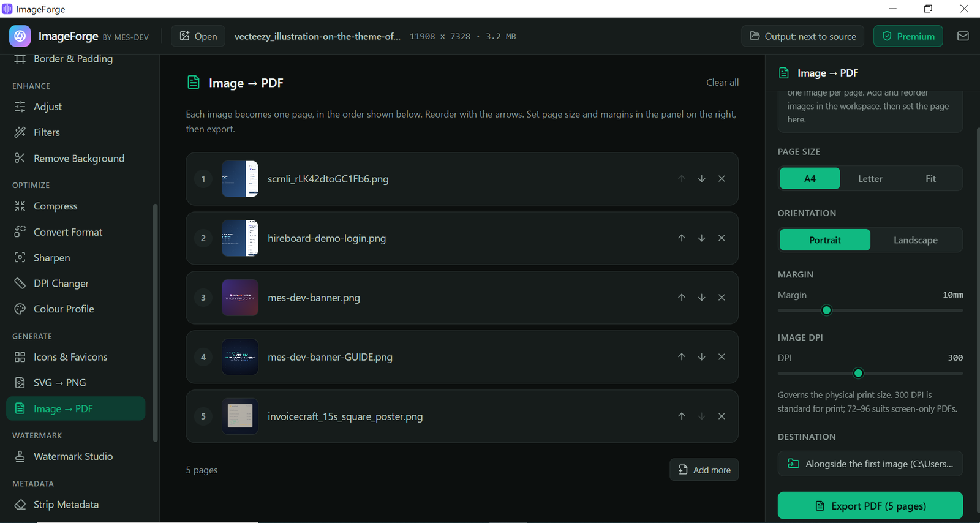Click the BY MES-DEV label
This screenshot has width=980, height=523.
pos(126,37)
